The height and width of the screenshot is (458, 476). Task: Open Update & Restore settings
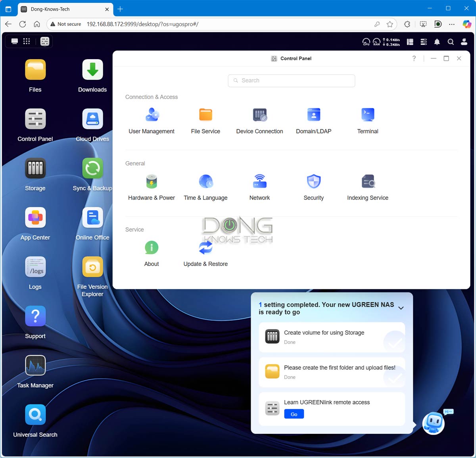[205, 254]
